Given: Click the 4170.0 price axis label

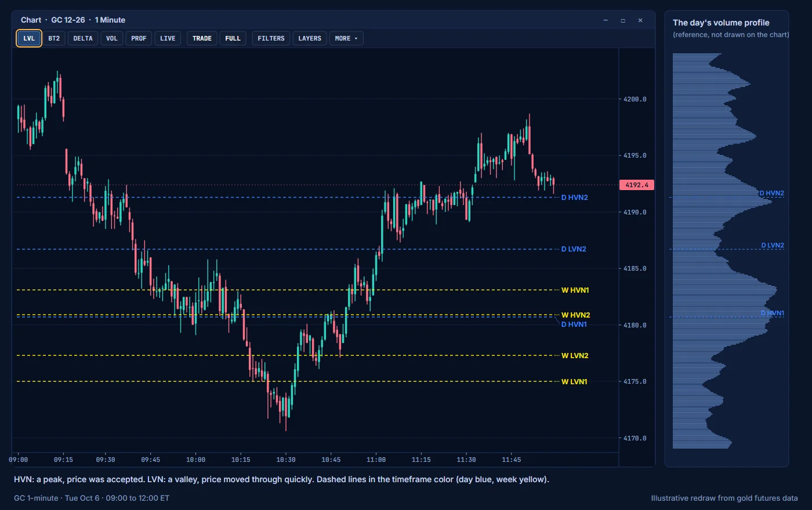Looking at the screenshot, I should pyautogui.click(x=635, y=438).
